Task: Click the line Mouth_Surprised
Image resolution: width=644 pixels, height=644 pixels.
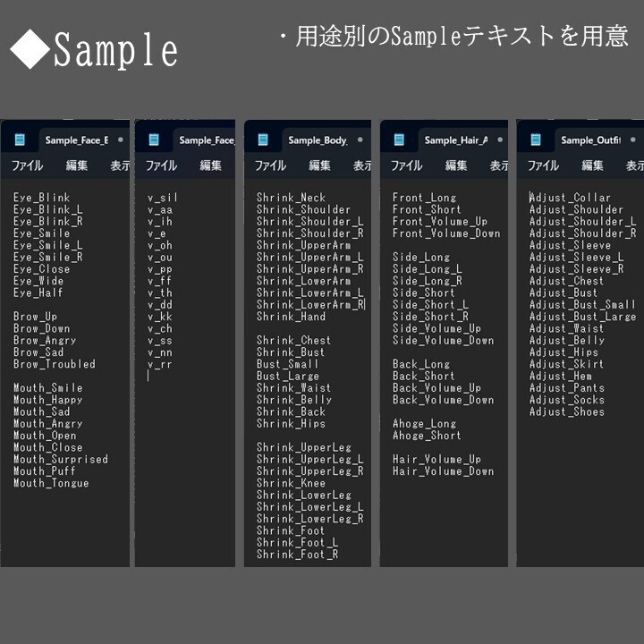Action: point(61,459)
